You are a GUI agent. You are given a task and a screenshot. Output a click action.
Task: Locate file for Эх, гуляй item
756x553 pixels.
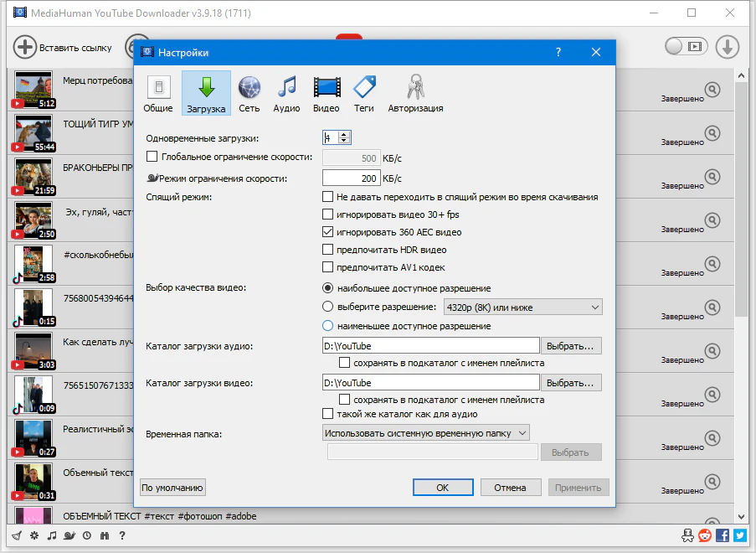click(712, 220)
